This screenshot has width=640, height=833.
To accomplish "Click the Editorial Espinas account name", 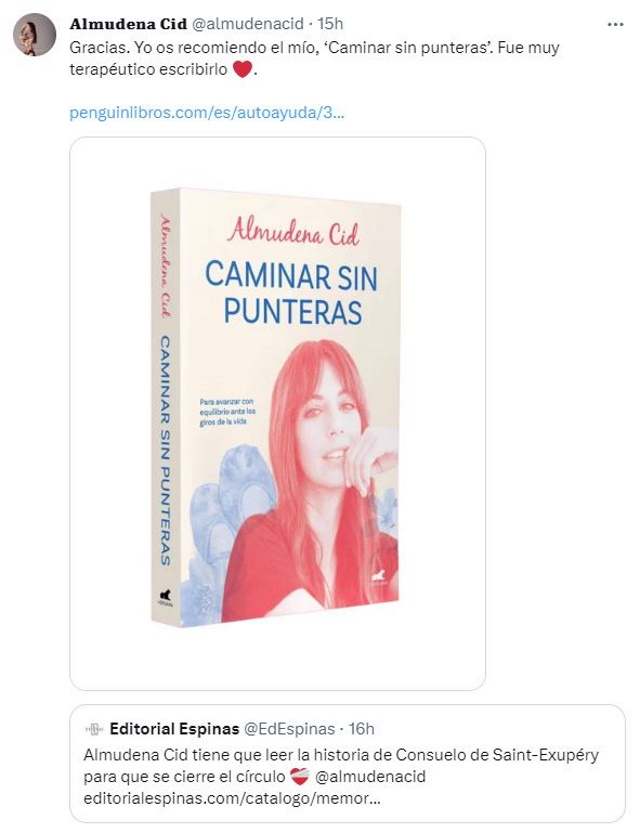I will click(x=174, y=729).
